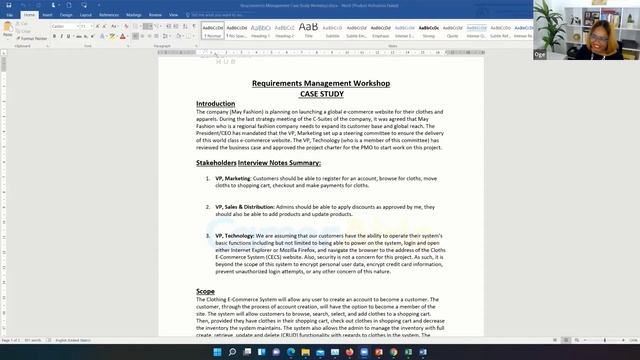Click the red font color icon
The image size is (640, 360).
pos(122,36)
